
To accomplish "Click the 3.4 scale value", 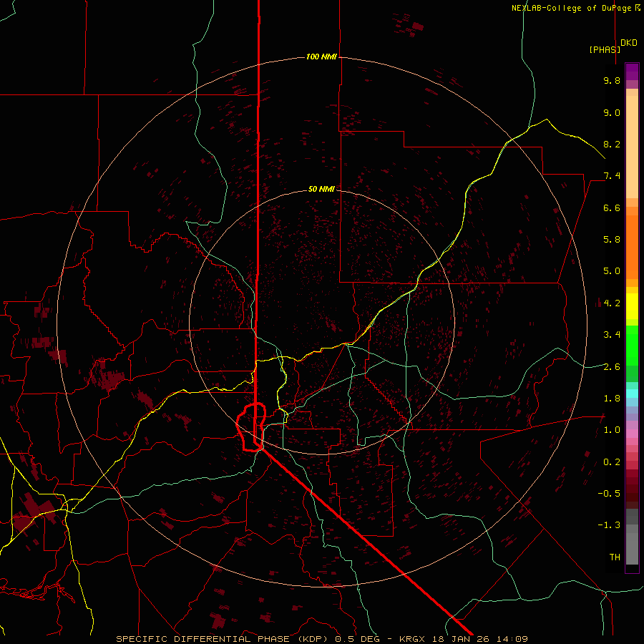I will [x=612, y=335].
